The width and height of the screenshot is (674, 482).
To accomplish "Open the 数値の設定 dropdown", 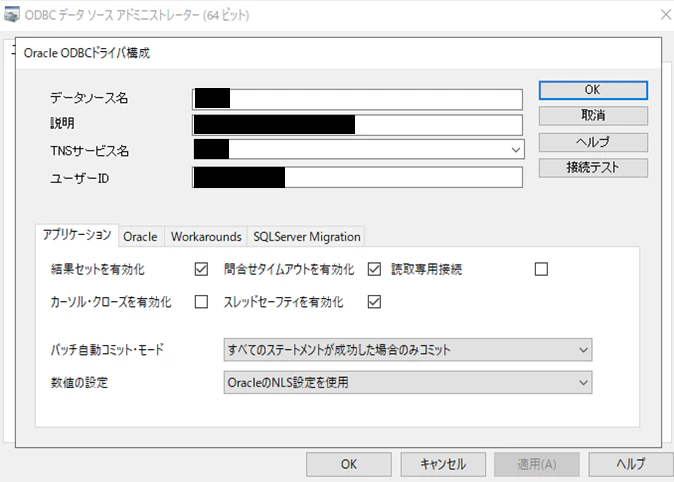I will [408, 382].
